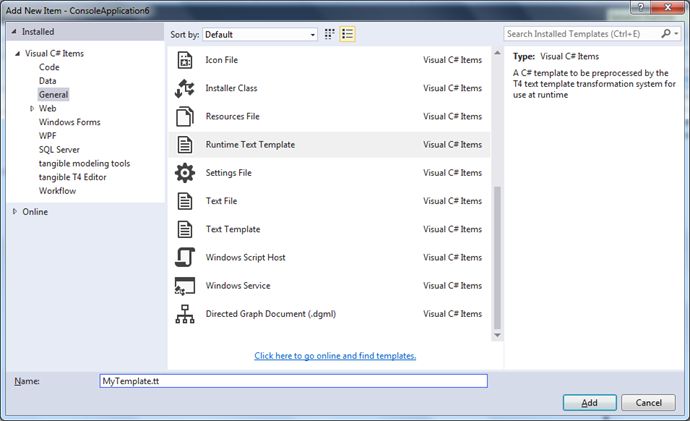Select the Data category

click(48, 81)
